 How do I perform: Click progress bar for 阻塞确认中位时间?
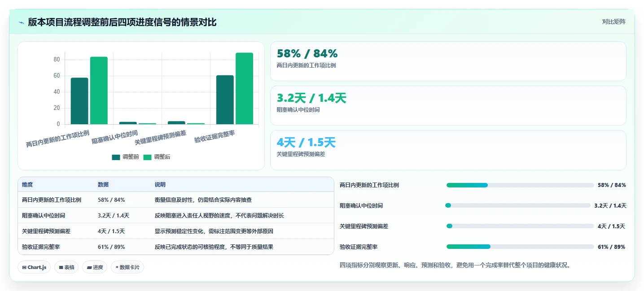tap(517, 205)
